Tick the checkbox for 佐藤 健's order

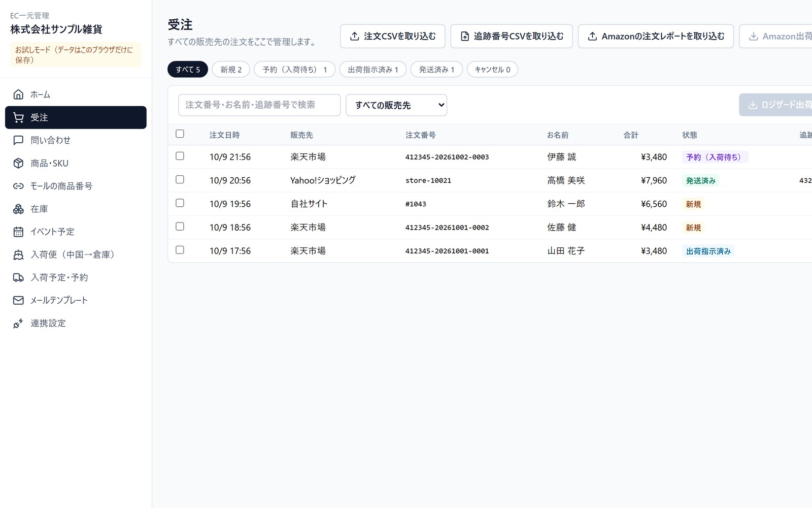[180, 227]
